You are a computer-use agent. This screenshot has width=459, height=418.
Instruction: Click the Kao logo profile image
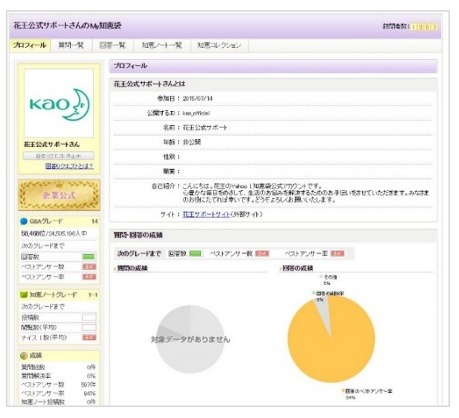click(59, 104)
